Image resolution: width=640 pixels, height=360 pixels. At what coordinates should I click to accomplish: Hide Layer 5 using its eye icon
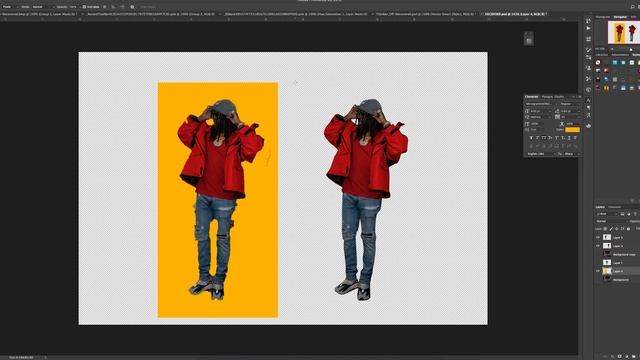point(598,237)
